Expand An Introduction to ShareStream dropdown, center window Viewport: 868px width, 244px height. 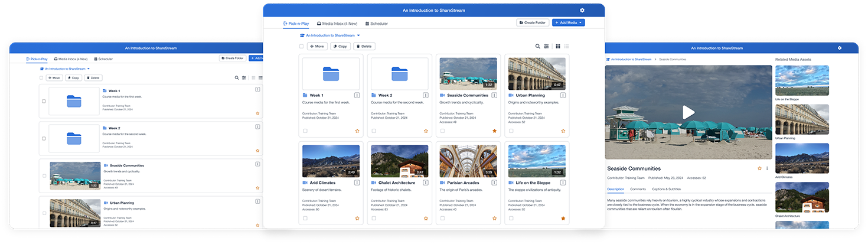[x=329, y=35]
